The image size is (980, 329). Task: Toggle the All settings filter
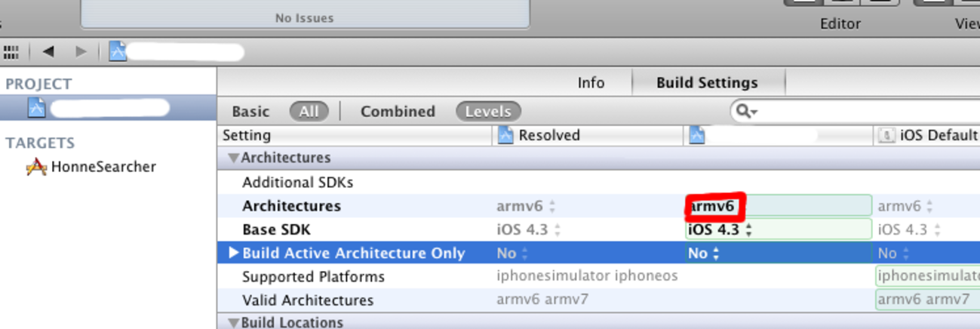[x=309, y=112]
